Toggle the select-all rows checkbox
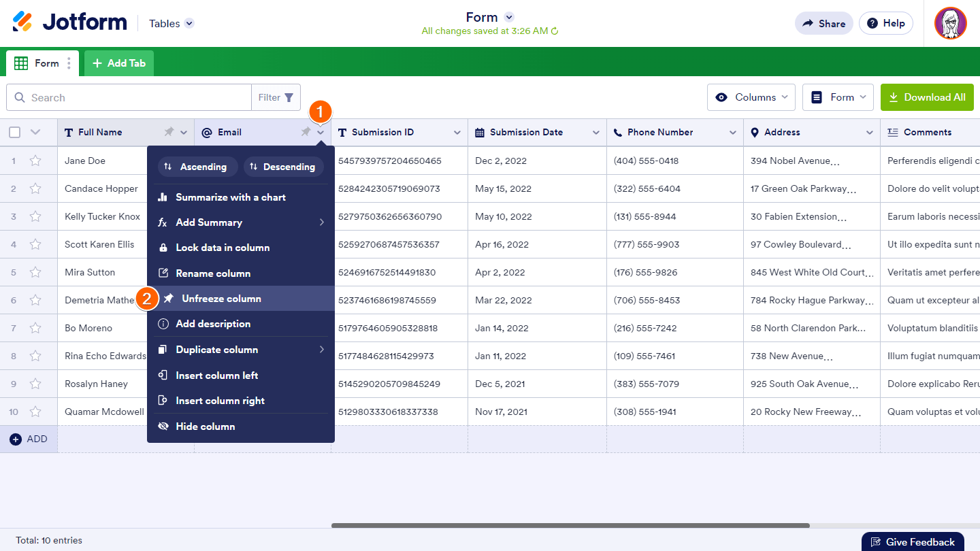980x551 pixels. point(14,133)
